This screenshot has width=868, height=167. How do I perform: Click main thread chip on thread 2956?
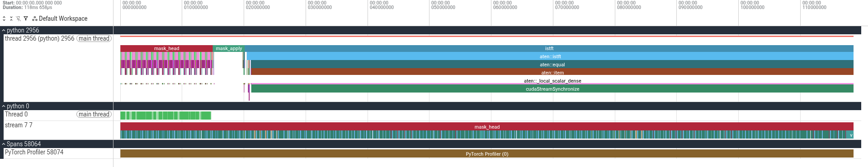(x=94, y=38)
